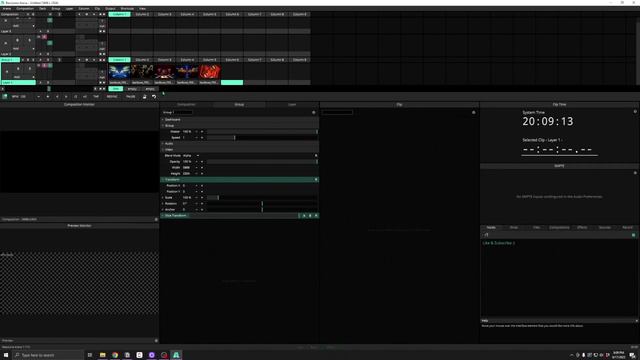640x360 pixels.
Task: Open the Effects browser tab
Action: pos(582,227)
